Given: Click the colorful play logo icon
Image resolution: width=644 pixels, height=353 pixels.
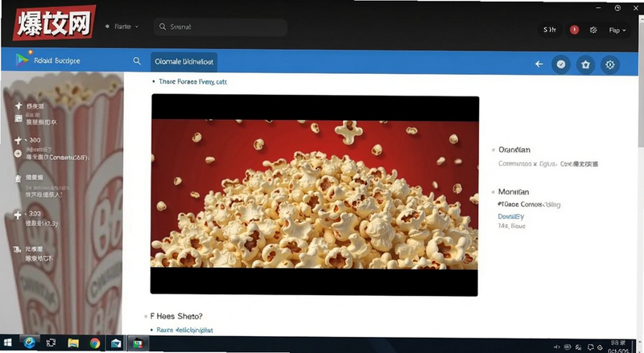Looking at the screenshot, I should (22, 60).
